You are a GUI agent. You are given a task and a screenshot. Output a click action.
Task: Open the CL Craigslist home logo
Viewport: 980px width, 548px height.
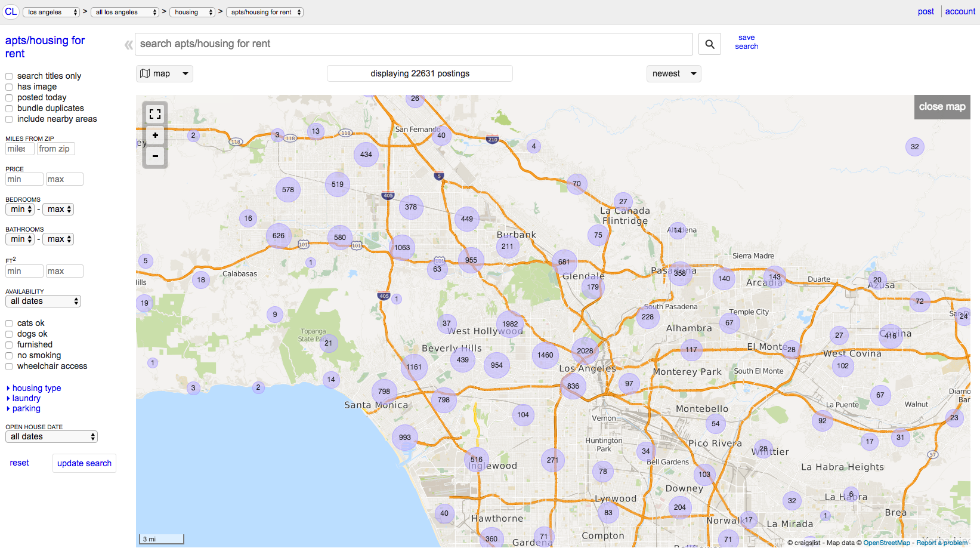11,11
